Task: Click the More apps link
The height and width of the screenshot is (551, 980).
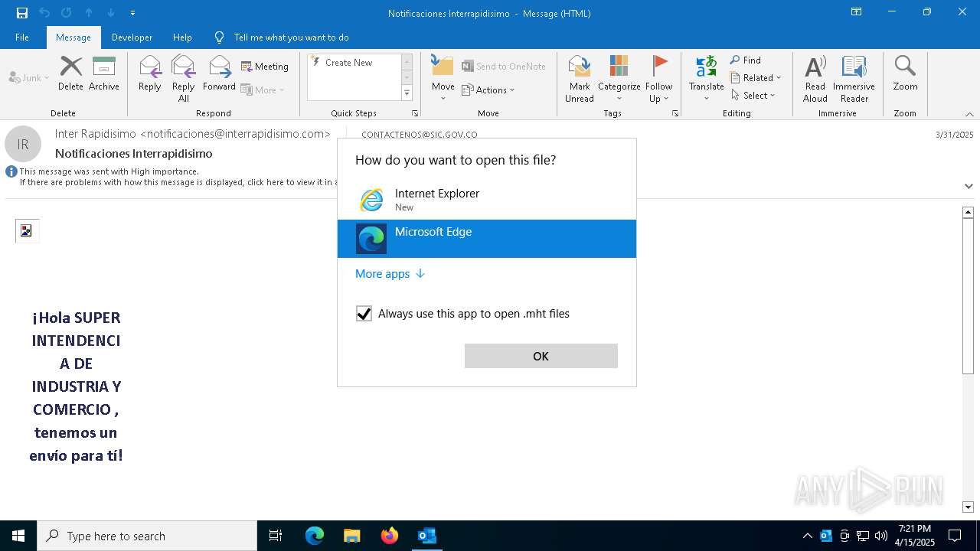Action: click(390, 274)
